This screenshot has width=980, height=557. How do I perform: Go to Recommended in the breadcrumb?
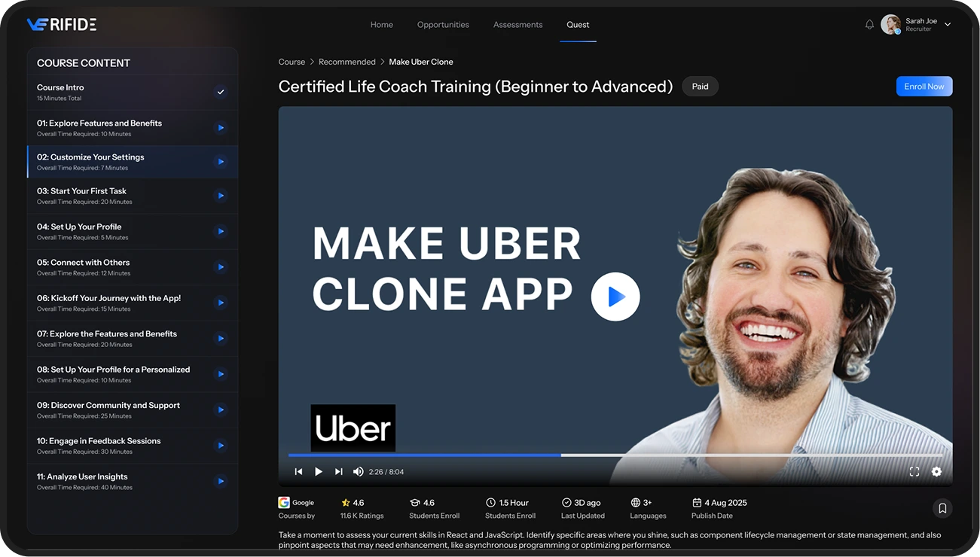347,62
